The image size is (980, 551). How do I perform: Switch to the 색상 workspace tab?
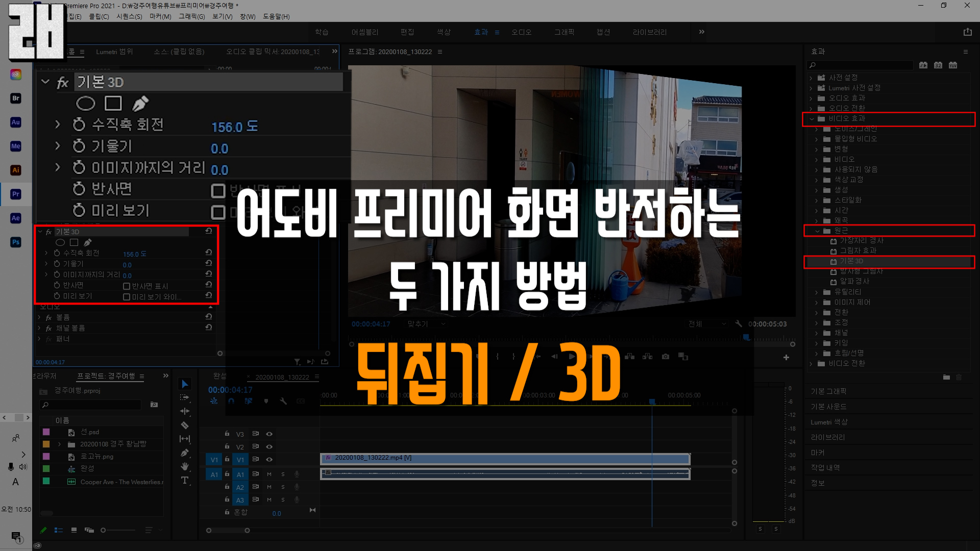coord(444,32)
